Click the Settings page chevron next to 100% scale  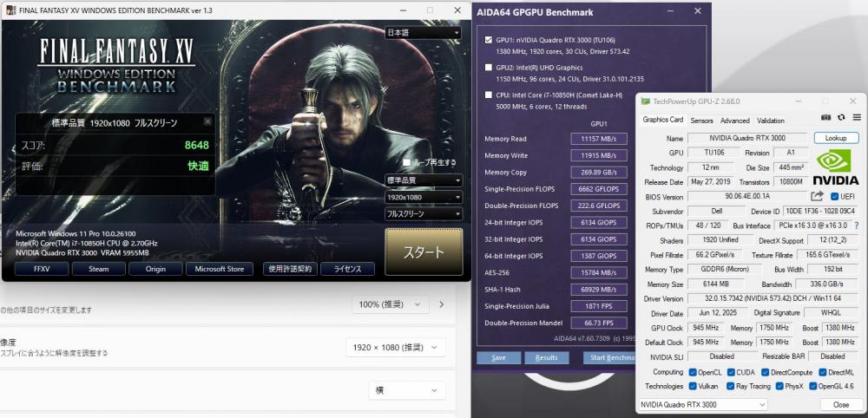pyautogui.click(x=441, y=304)
